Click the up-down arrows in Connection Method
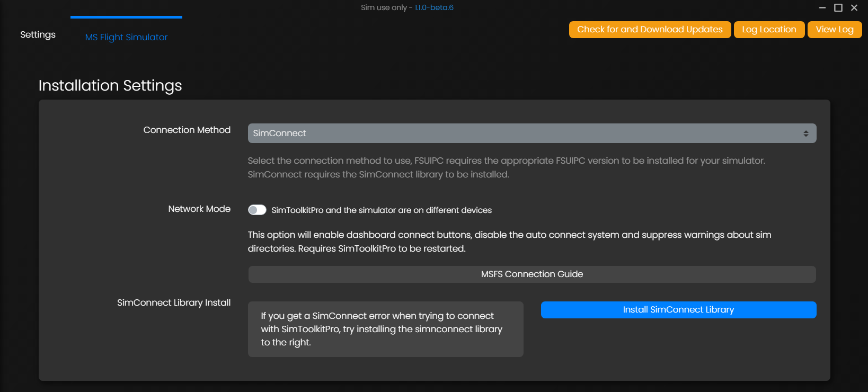 point(805,133)
